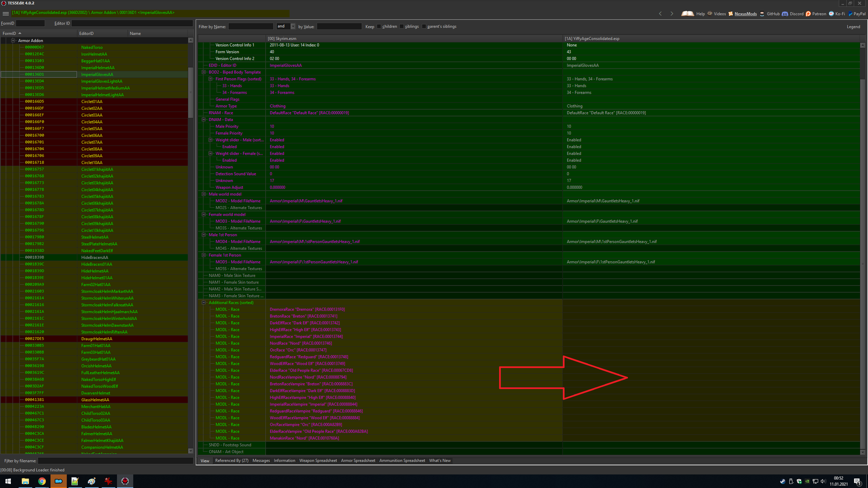Screen dimensions: 868x488
Task: Go forward with the right navigation arrow
Action: pos(672,14)
